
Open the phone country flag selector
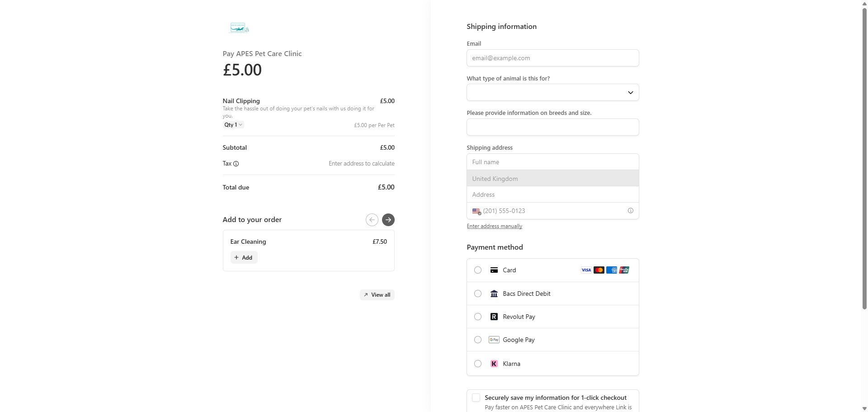point(476,211)
